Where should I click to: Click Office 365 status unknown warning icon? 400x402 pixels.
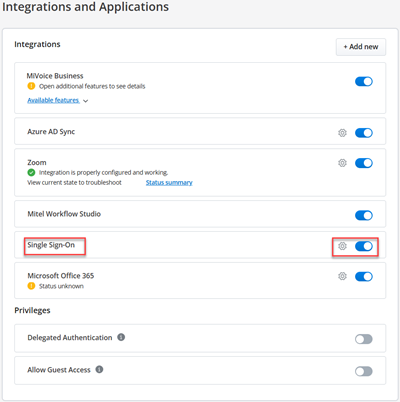tap(31, 286)
